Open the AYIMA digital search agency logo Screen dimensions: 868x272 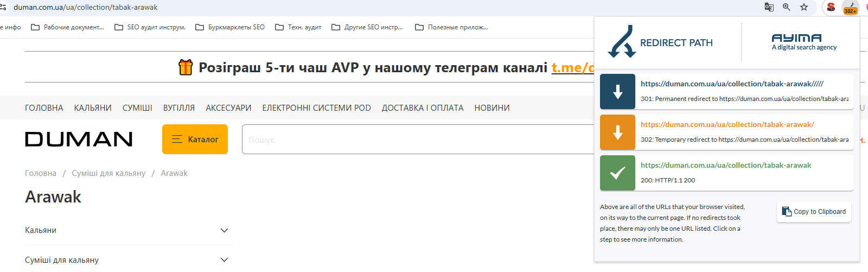(x=804, y=42)
